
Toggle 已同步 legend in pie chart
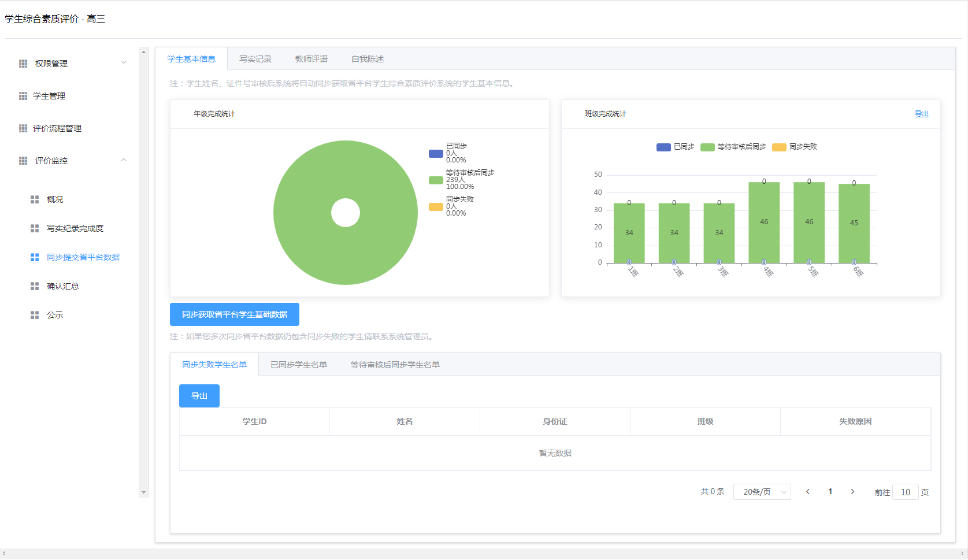448,153
